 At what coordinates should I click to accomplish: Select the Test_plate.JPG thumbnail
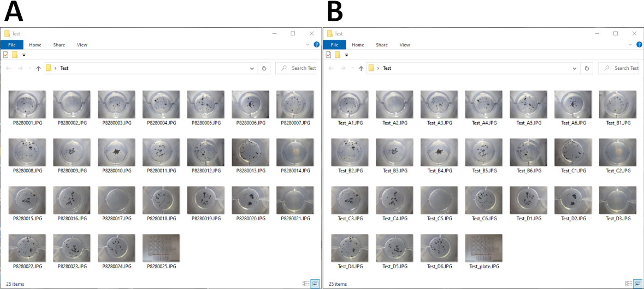tap(484, 248)
